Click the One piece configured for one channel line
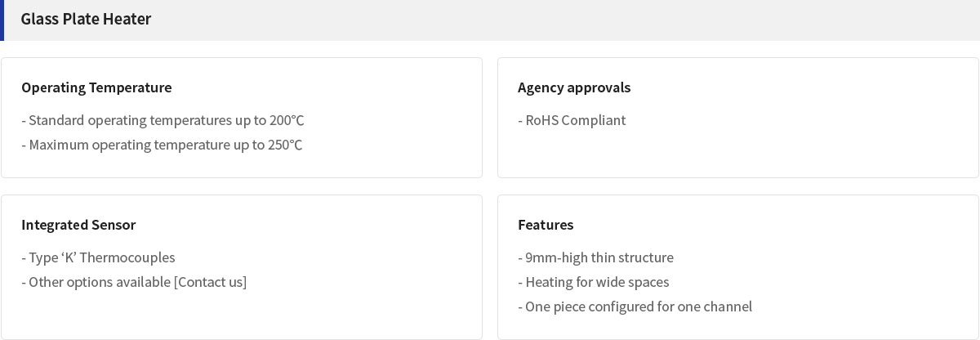 point(635,306)
